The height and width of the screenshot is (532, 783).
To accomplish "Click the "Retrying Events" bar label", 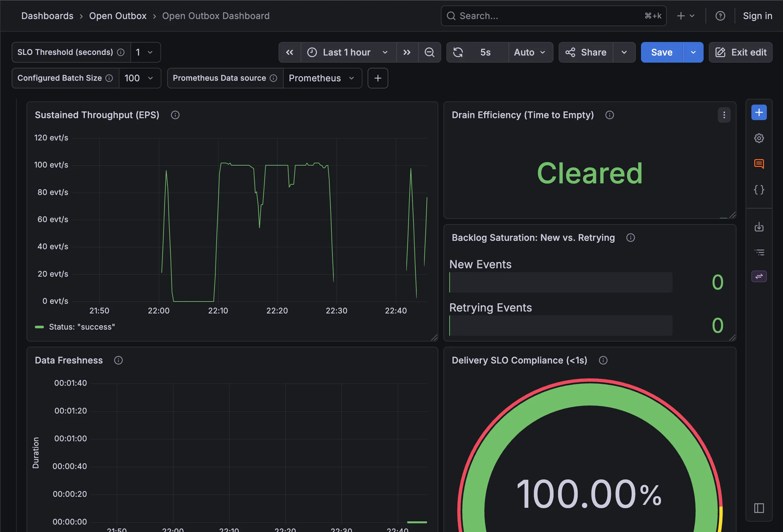I will (x=491, y=308).
